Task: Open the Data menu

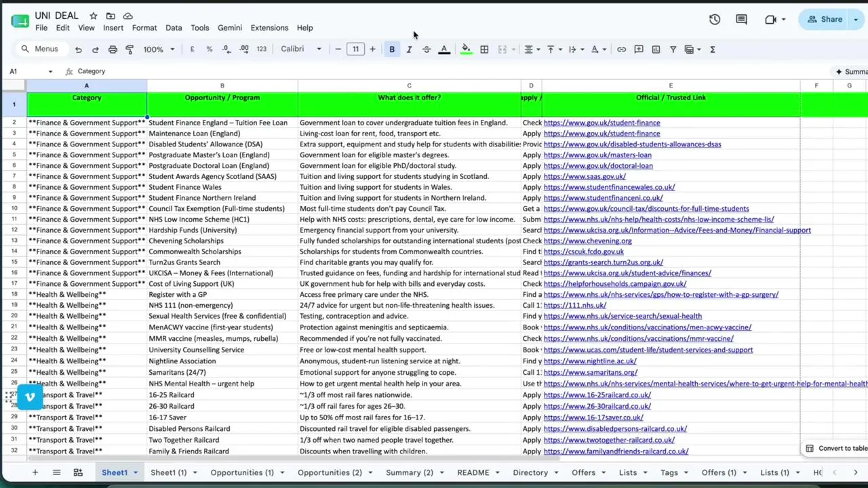Action: [174, 28]
